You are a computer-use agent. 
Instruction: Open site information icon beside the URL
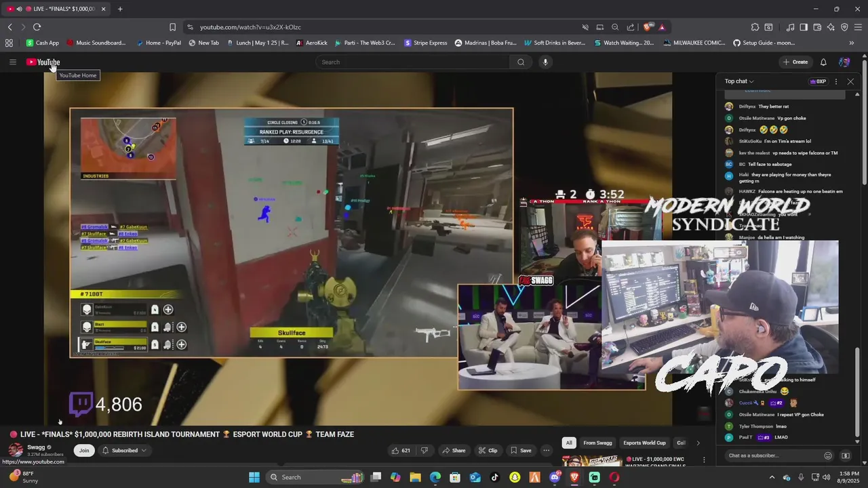pyautogui.click(x=190, y=27)
